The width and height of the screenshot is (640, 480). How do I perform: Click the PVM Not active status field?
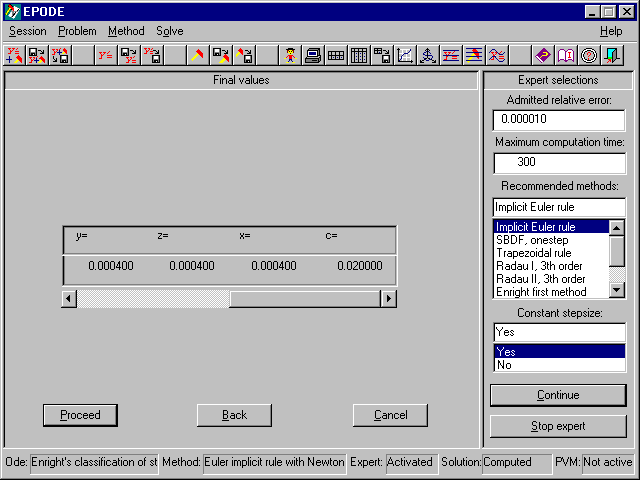click(x=609, y=462)
